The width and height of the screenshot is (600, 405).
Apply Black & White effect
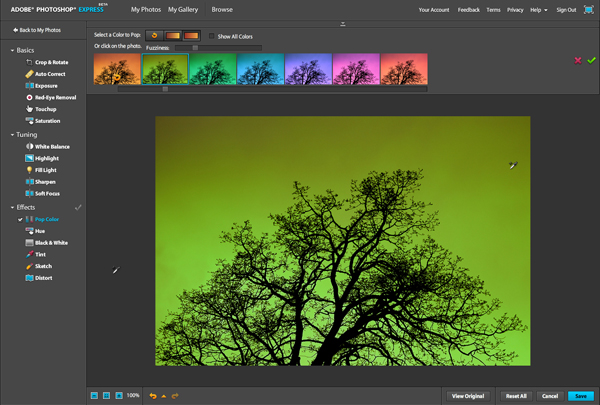click(x=46, y=243)
